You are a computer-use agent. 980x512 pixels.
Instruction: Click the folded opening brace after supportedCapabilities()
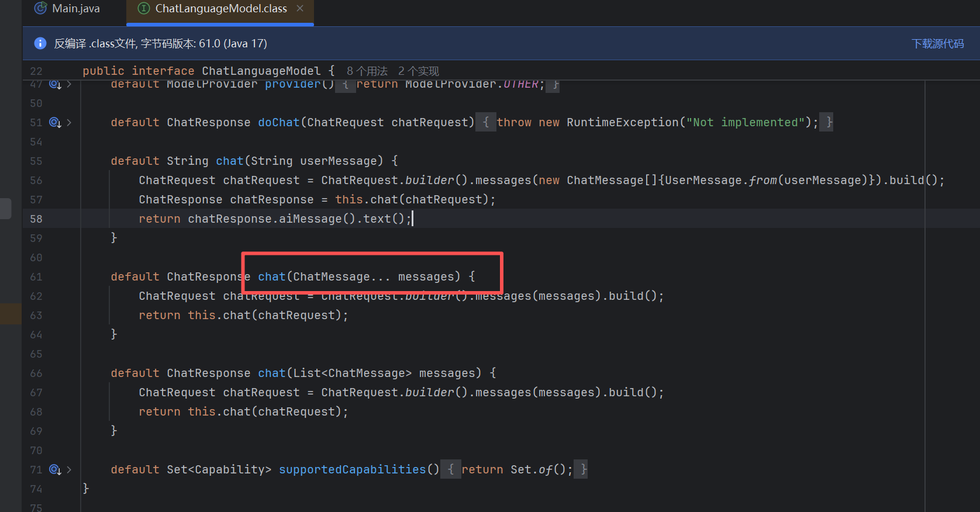[450, 469]
